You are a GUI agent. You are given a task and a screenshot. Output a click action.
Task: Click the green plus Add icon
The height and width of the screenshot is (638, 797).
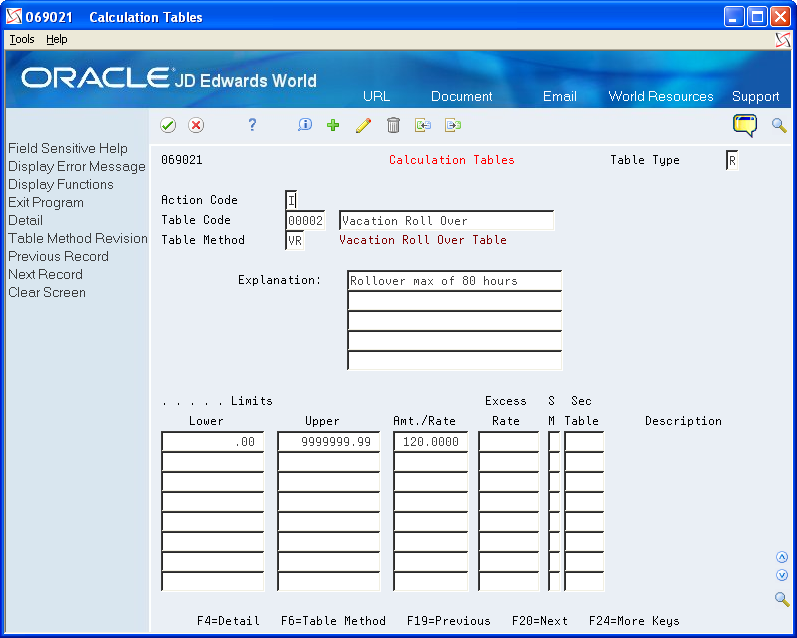333,125
